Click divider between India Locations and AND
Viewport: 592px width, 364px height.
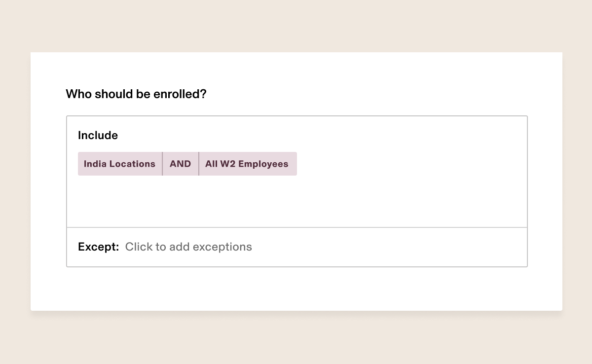162,164
